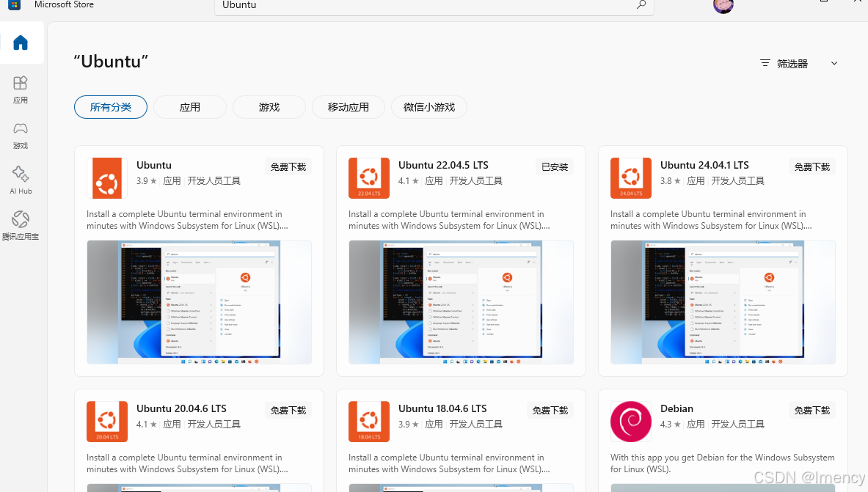The width and height of the screenshot is (868, 492).
Task: Click the search box containing Ubuntu
Action: tap(434, 6)
